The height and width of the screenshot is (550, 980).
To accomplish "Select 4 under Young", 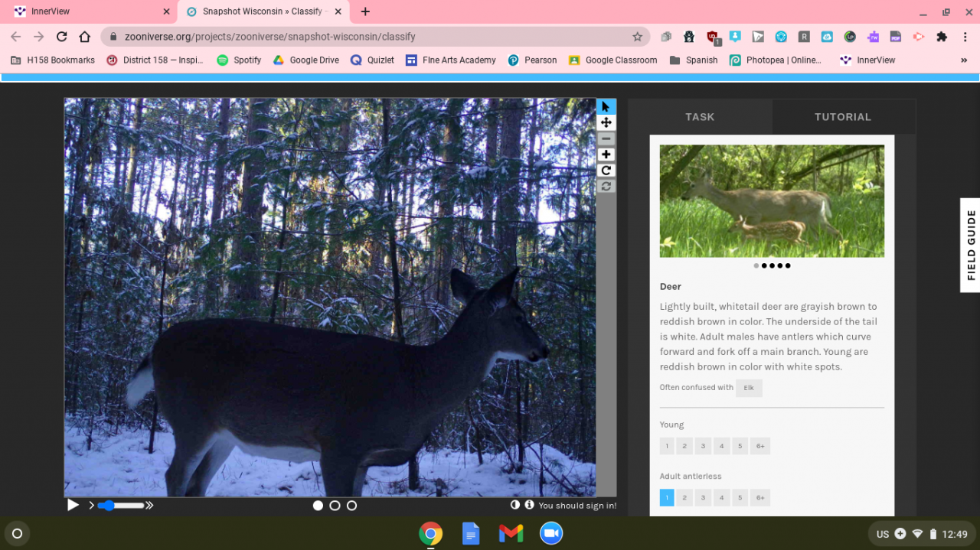I will pyautogui.click(x=721, y=446).
